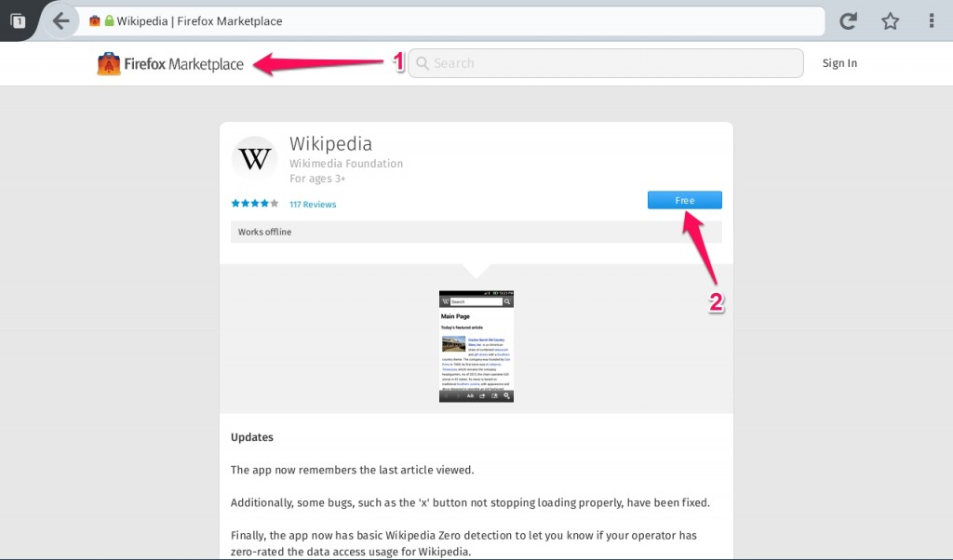
Task: Open the browser three-dot menu
Action: tap(931, 21)
